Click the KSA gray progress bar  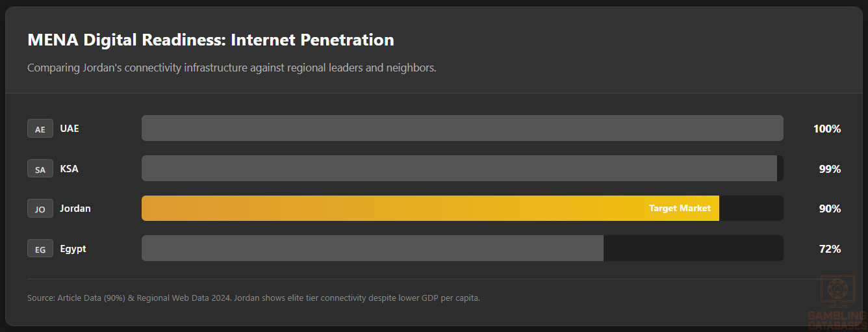pyautogui.click(x=459, y=169)
